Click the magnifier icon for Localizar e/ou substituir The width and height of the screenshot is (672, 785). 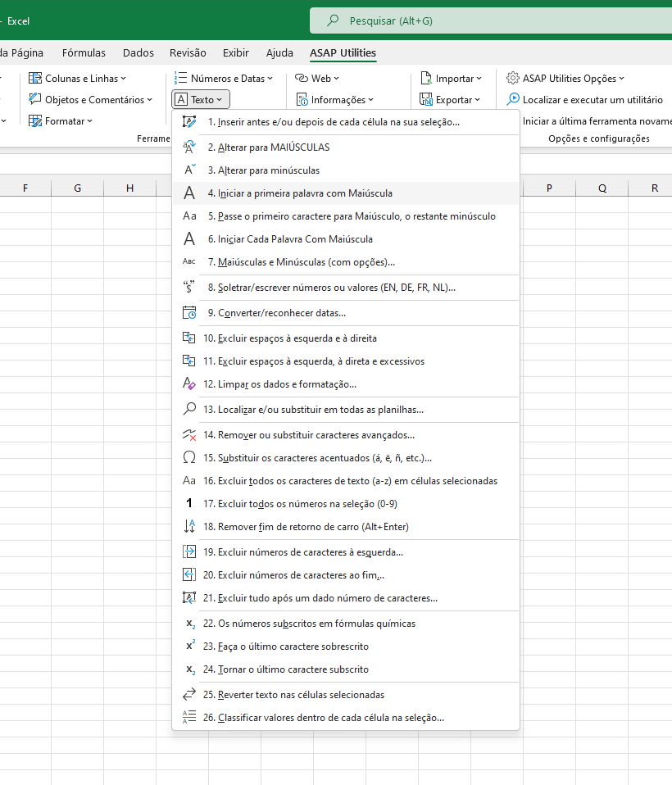[188, 409]
